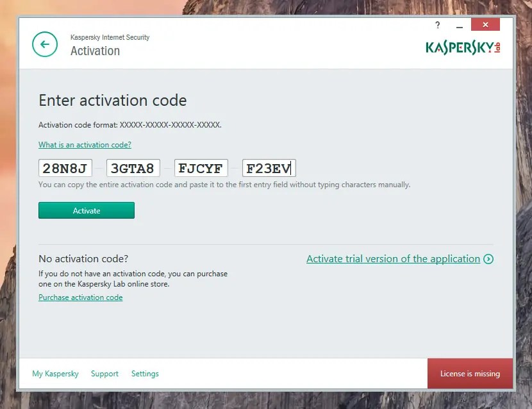Open help with the question mark icon
This screenshot has height=409, width=532.
438,25
